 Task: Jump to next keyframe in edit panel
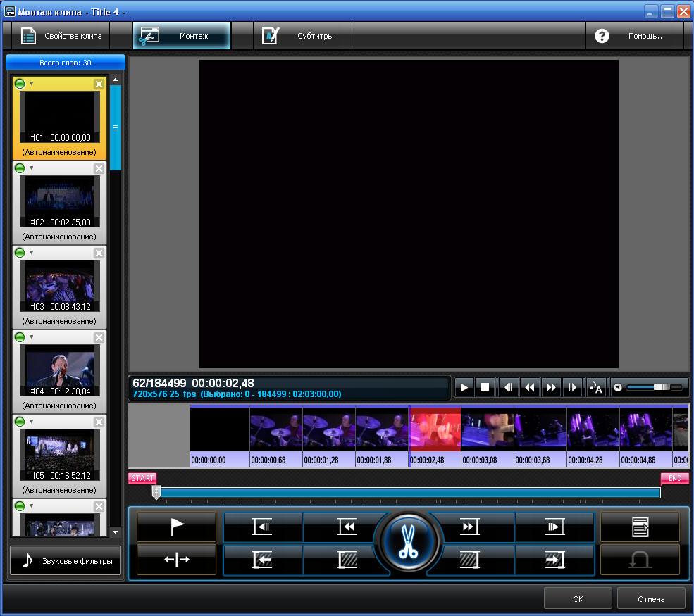pyautogui.click(x=469, y=527)
